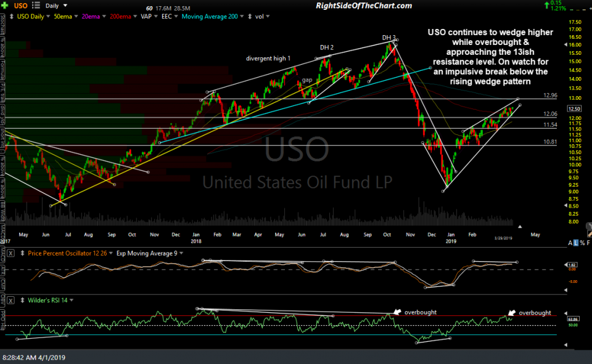
Task: Select the logarithmic L scale icon
Action: pos(576,243)
